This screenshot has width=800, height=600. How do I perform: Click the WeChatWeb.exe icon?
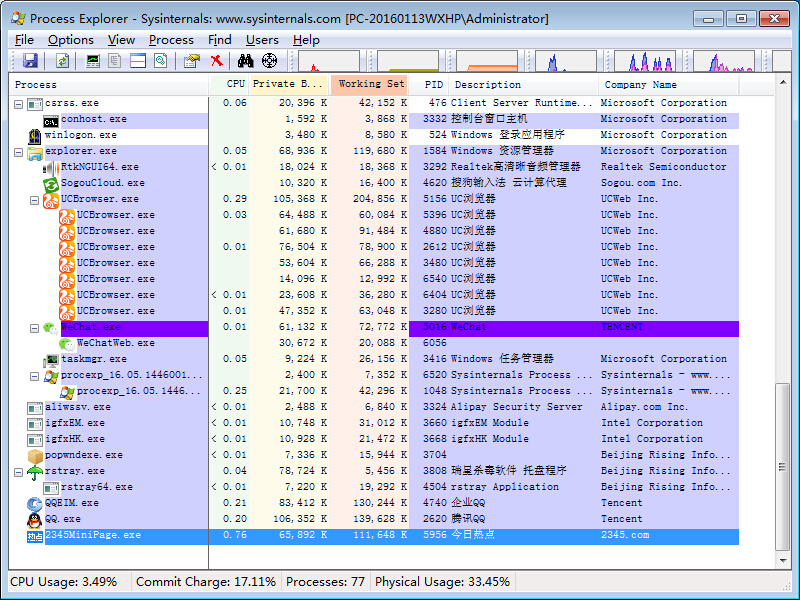(66, 344)
